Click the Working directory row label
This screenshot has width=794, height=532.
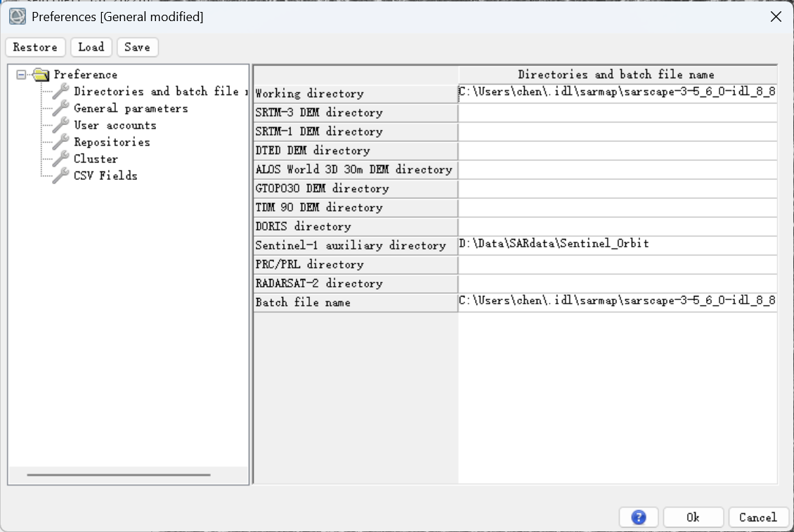coord(356,93)
